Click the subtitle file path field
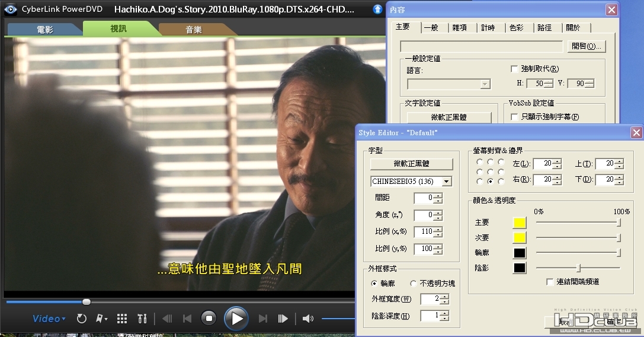Image resolution: width=644 pixels, height=337 pixels. 481,46
